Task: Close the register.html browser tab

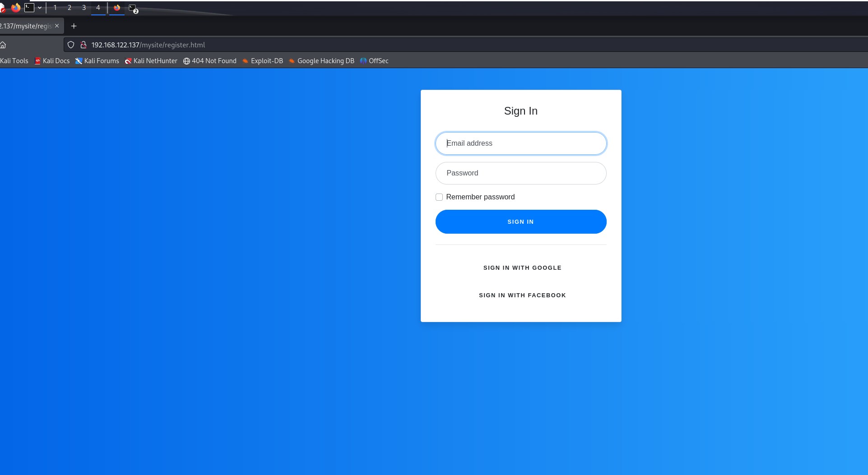Action: click(57, 26)
